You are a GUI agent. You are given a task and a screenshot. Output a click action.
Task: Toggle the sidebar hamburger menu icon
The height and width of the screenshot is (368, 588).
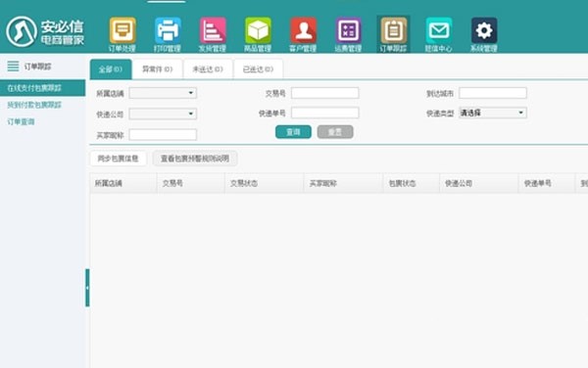pos(13,67)
